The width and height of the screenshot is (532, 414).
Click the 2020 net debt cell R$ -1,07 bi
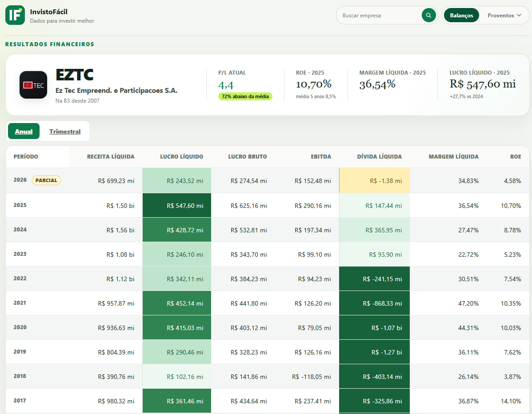[x=374, y=327]
